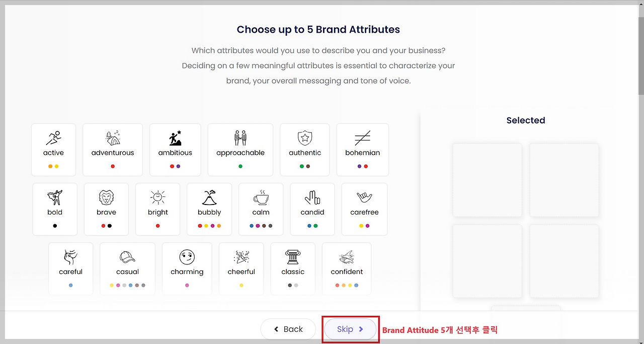Choose the brave lion icon
The width and height of the screenshot is (644, 344).
(x=106, y=197)
